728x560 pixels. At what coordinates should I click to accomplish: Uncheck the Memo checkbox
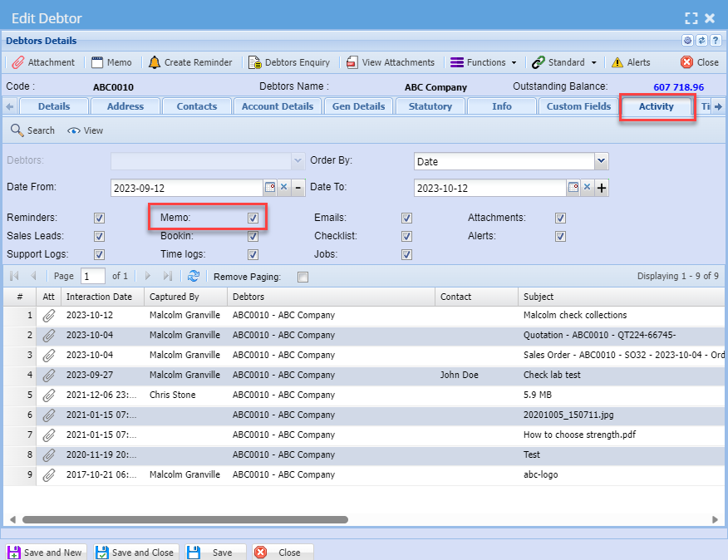[x=253, y=218]
